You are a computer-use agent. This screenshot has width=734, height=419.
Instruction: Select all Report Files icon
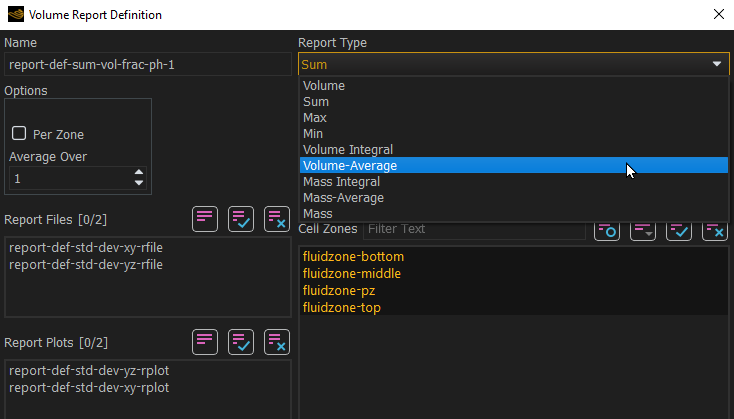[241, 219]
